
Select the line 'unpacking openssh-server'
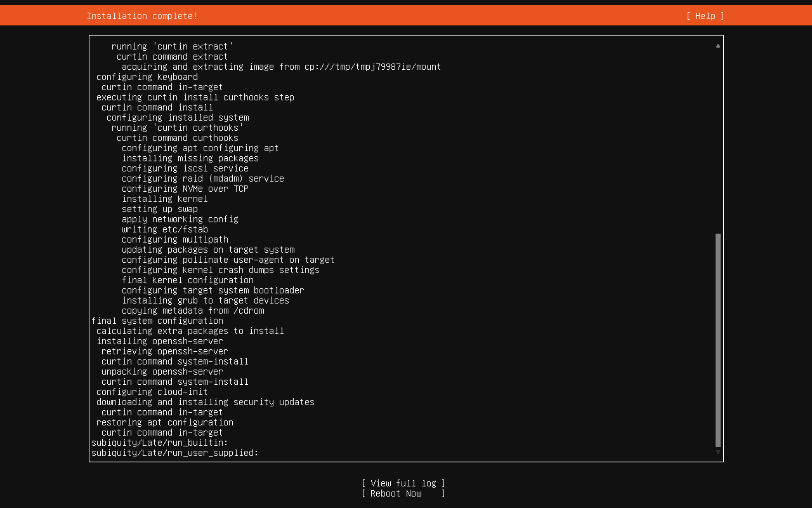point(162,371)
